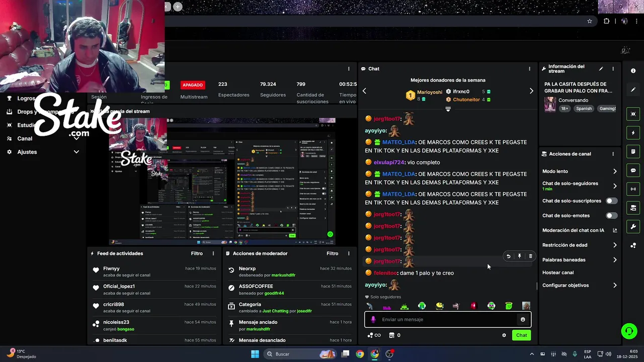Toggle the lightning activity feed sidebar icon

pyautogui.click(x=633, y=133)
